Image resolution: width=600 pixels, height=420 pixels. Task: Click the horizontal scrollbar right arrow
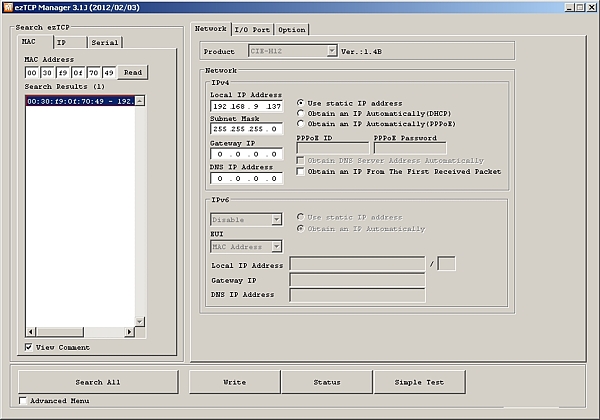click(130, 332)
